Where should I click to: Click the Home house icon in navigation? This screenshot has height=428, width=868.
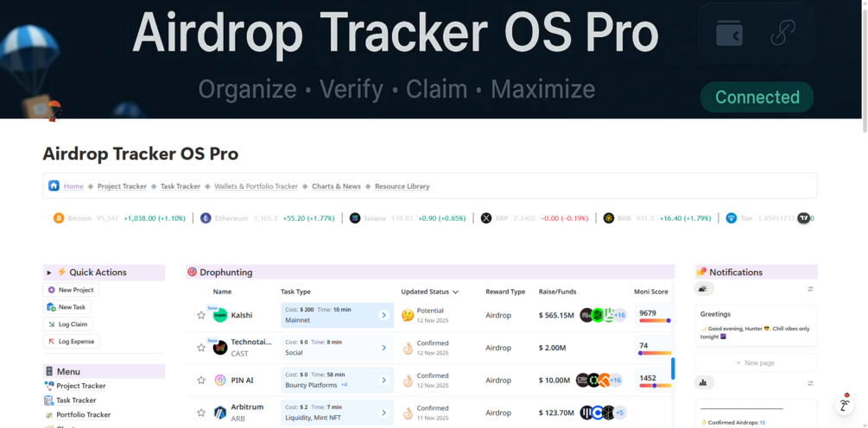[54, 186]
